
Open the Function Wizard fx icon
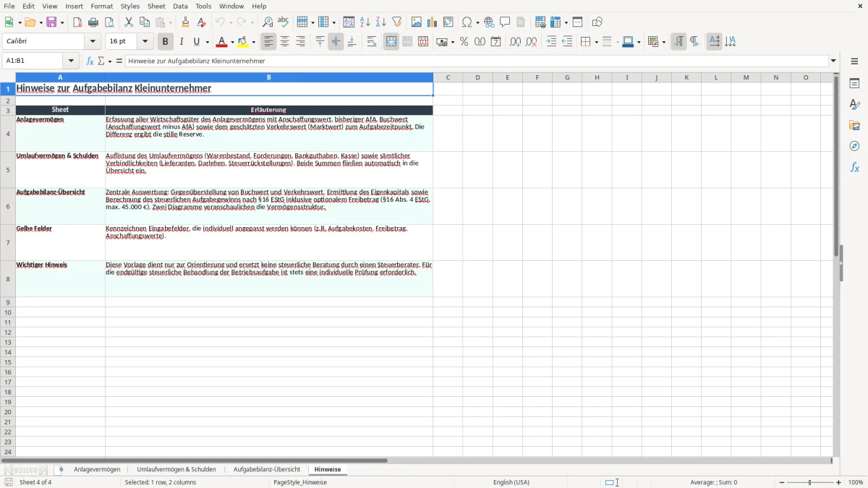pyautogui.click(x=90, y=61)
